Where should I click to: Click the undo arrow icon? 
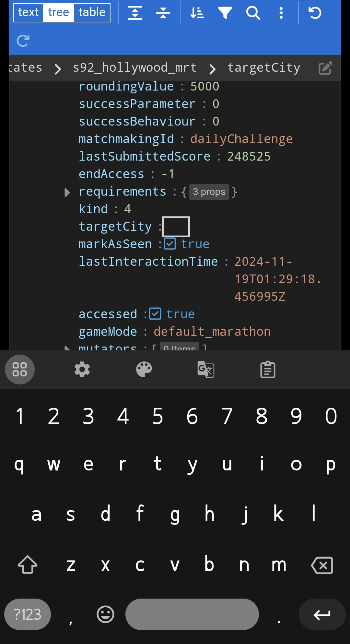click(315, 13)
